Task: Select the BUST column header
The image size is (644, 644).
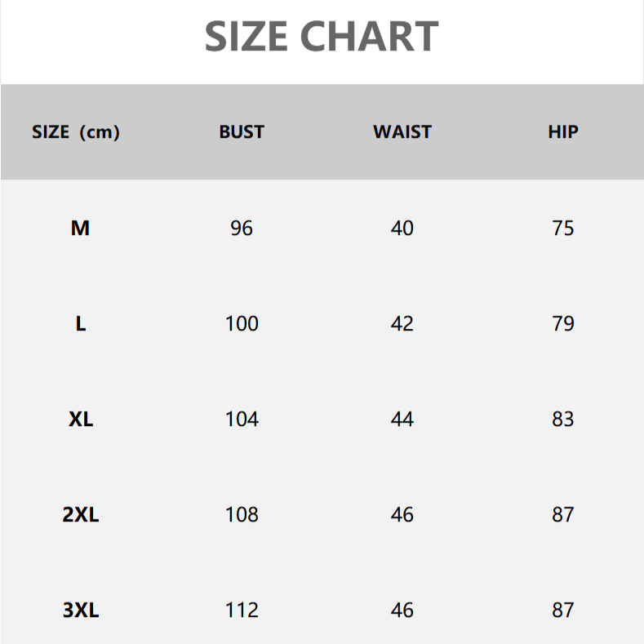Action: 242,132
